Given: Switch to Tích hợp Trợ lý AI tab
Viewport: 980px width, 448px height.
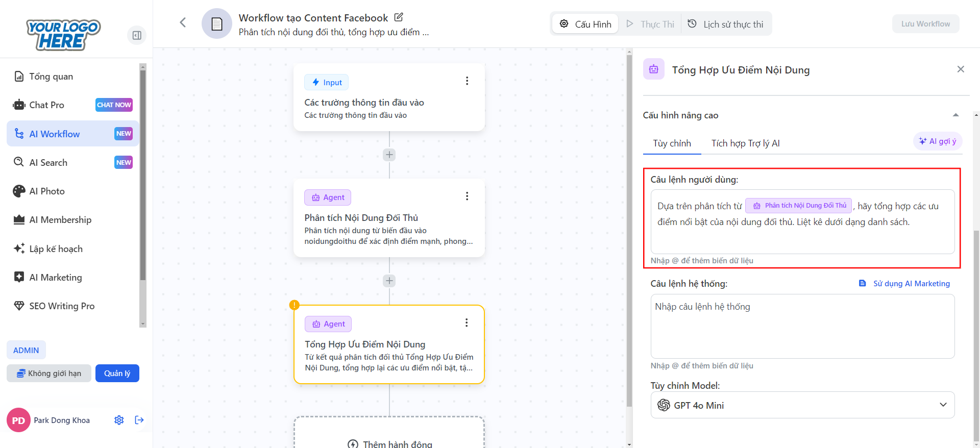Looking at the screenshot, I should coord(745,143).
